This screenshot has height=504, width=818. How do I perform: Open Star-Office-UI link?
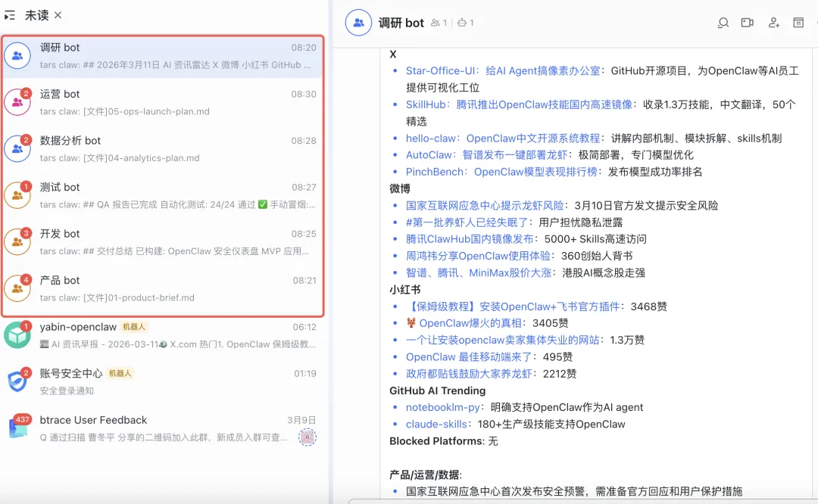(503, 71)
